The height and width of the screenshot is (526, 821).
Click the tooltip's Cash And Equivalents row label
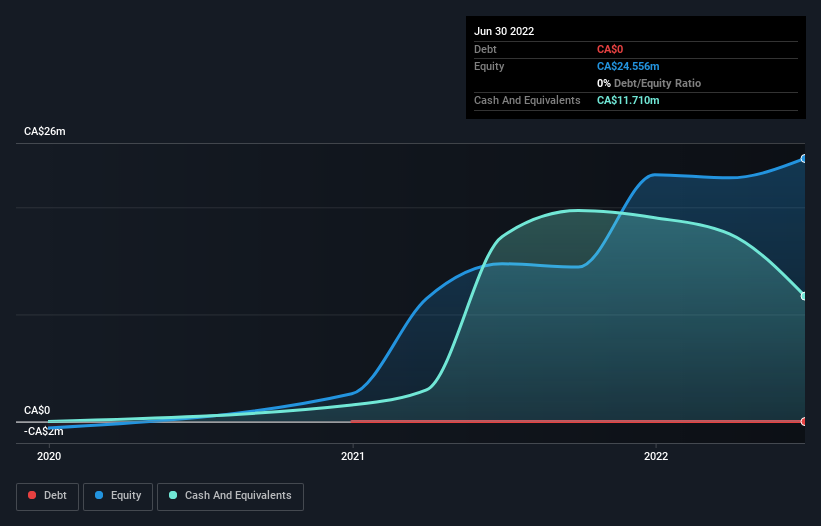pyautogui.click(x=527, y=100)
